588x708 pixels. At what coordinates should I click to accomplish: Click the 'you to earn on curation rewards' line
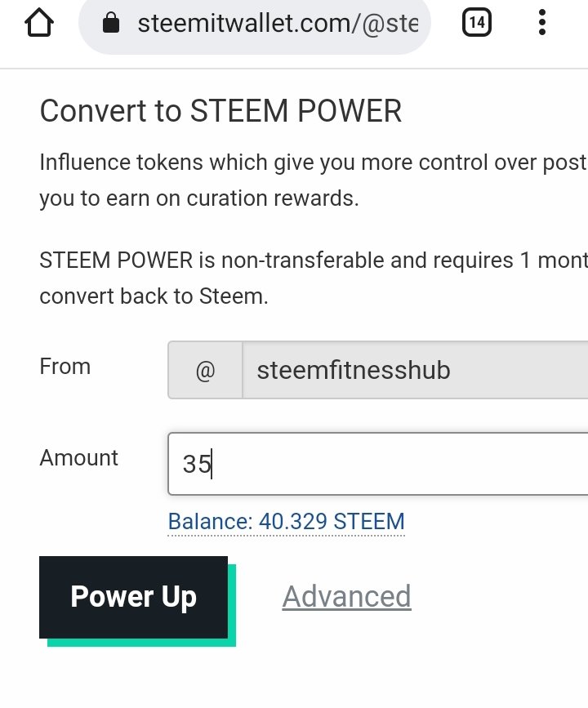199,198
